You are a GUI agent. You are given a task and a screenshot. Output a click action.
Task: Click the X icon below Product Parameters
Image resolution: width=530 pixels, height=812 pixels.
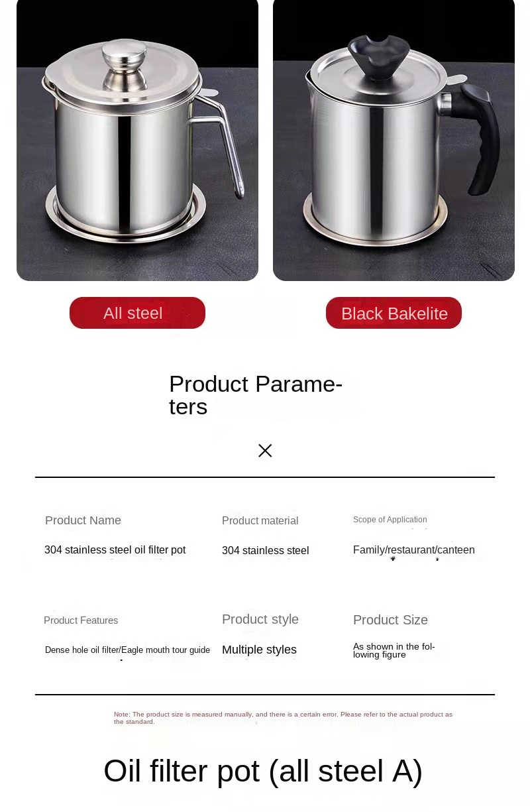point(265,451)
